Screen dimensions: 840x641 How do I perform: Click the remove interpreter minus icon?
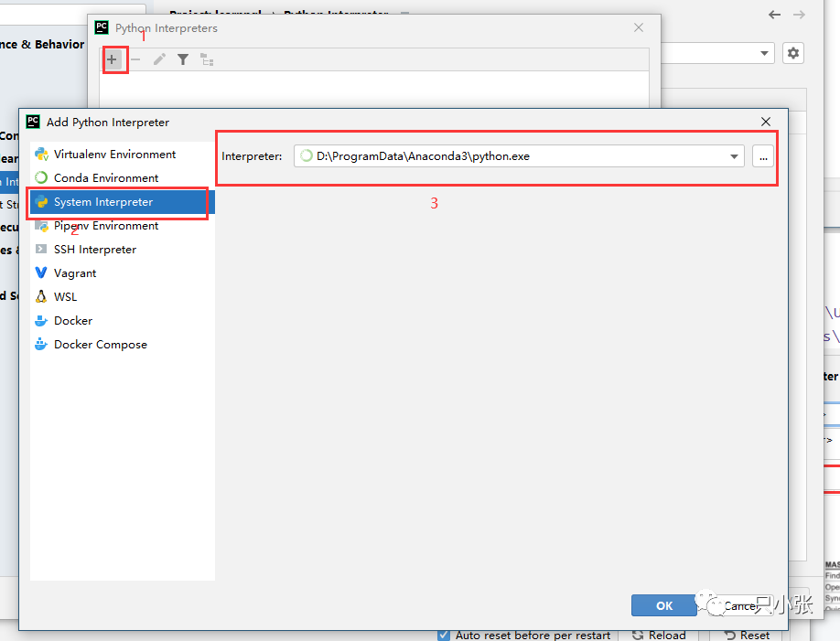135,59
